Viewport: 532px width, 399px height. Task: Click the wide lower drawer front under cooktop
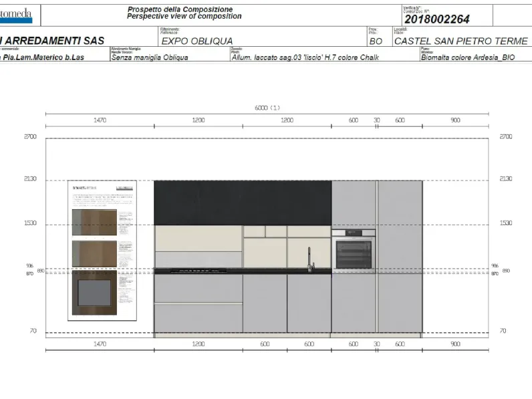pyautogui.click(x=198, y=318)
